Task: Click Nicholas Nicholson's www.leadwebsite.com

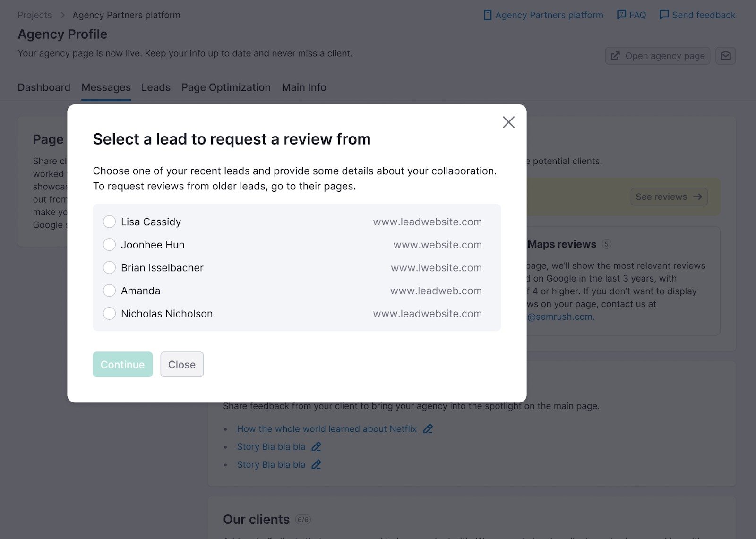Action: 428,314
